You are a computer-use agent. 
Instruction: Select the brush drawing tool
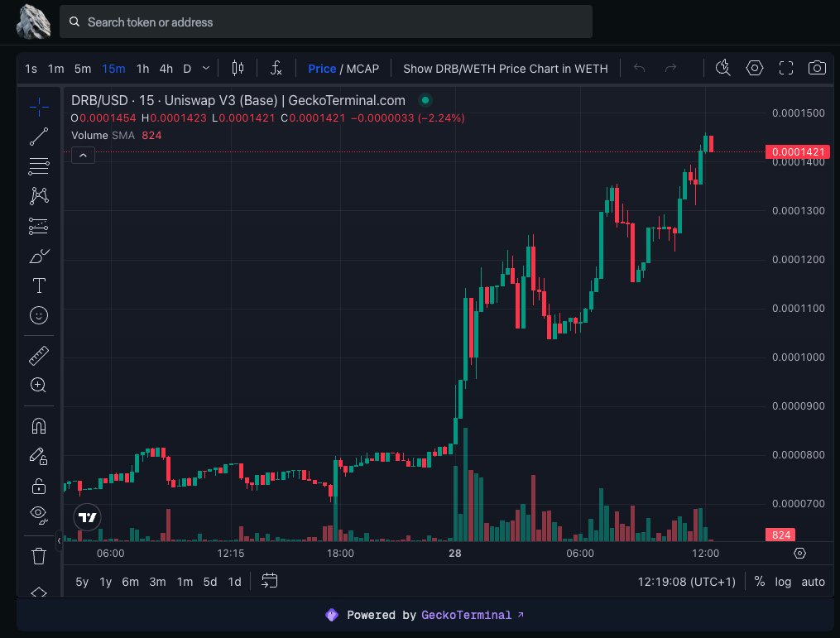[x=39, y=256]
